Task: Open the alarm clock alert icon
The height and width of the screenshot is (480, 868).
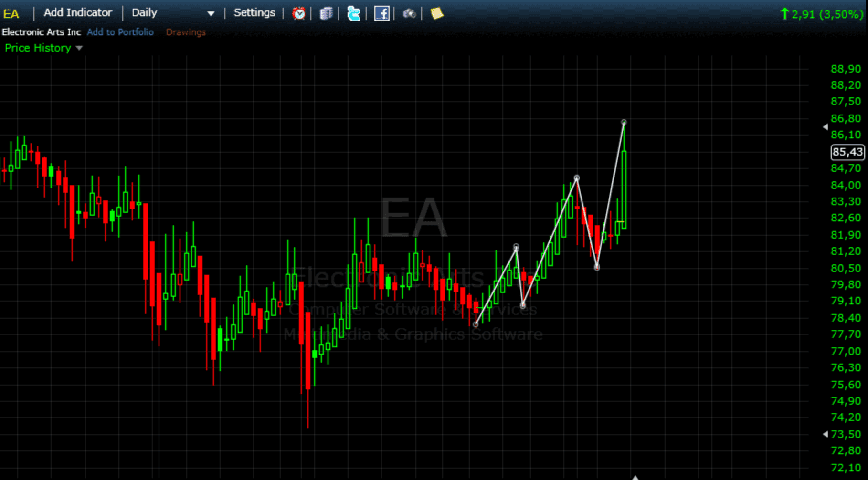Action: click(x=299, y=13)
